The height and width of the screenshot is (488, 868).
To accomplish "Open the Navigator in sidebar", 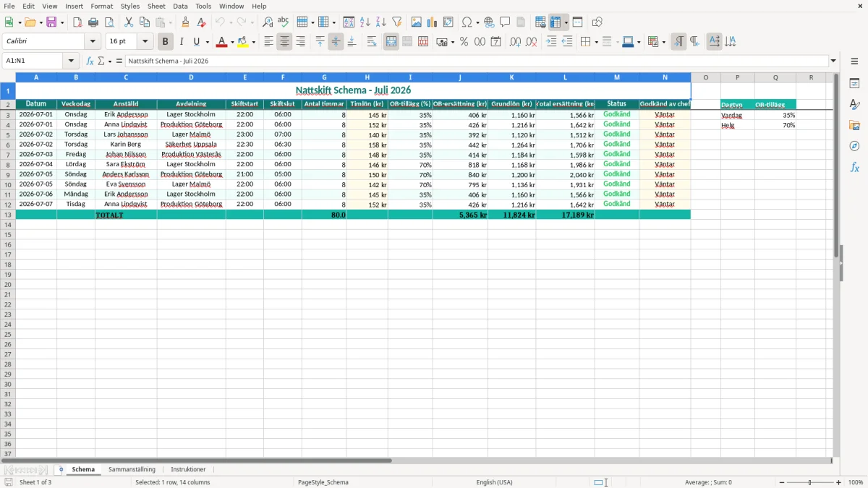I will [x=854, y=146].
